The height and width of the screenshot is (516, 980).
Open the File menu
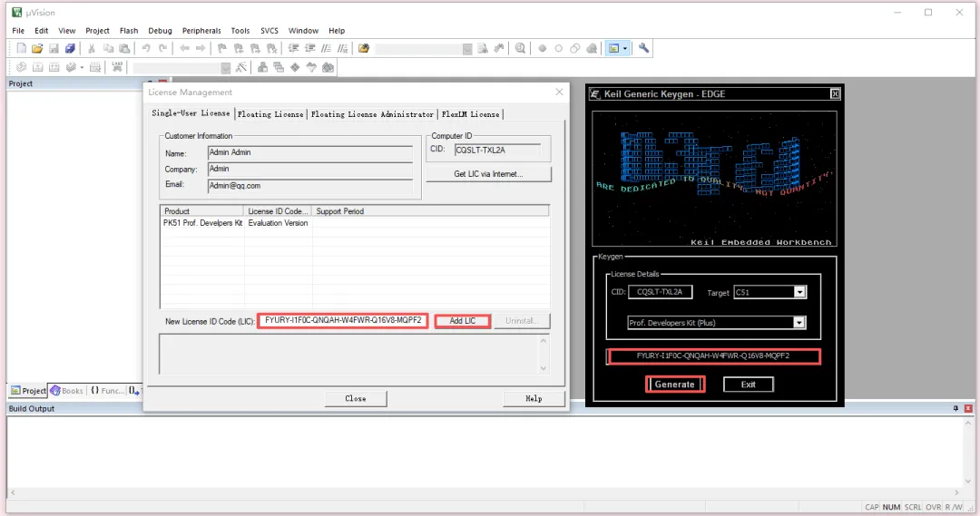click(x=18, y=31)
